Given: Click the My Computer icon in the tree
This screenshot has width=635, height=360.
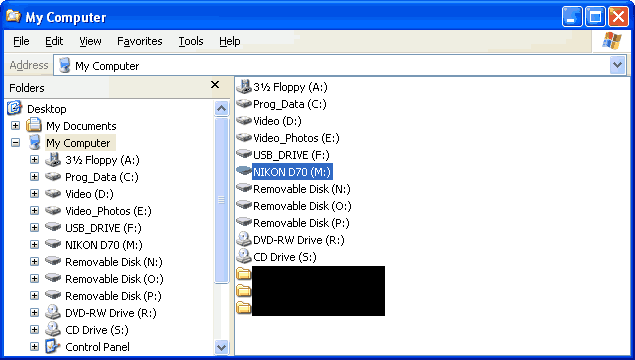Looking at the screenshot, I should click(x=35, y=142).
